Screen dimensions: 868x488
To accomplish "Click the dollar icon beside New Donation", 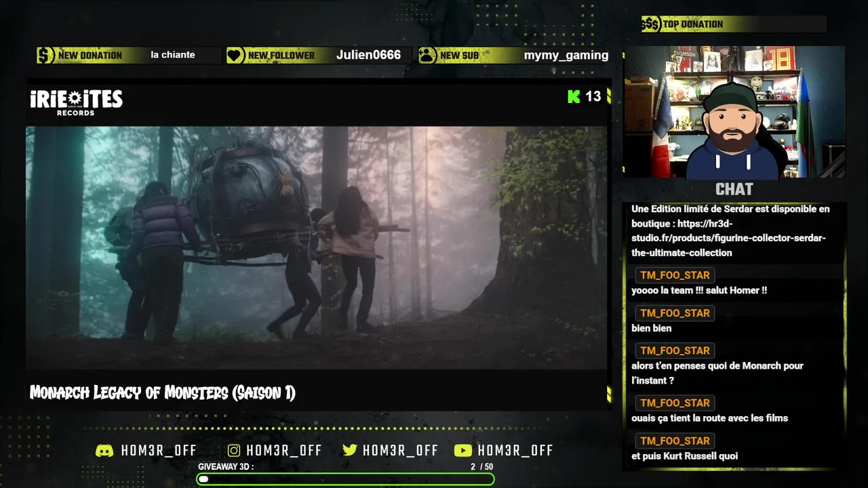I will point(45,55).
